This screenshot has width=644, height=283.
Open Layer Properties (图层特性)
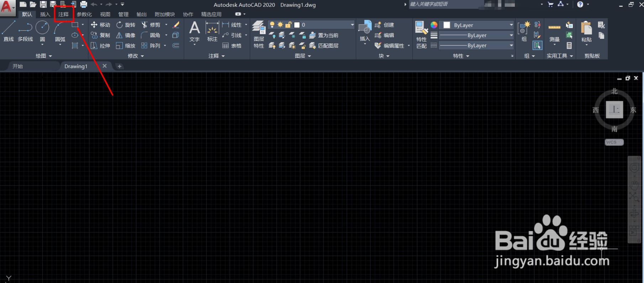[x=259, y=34]
